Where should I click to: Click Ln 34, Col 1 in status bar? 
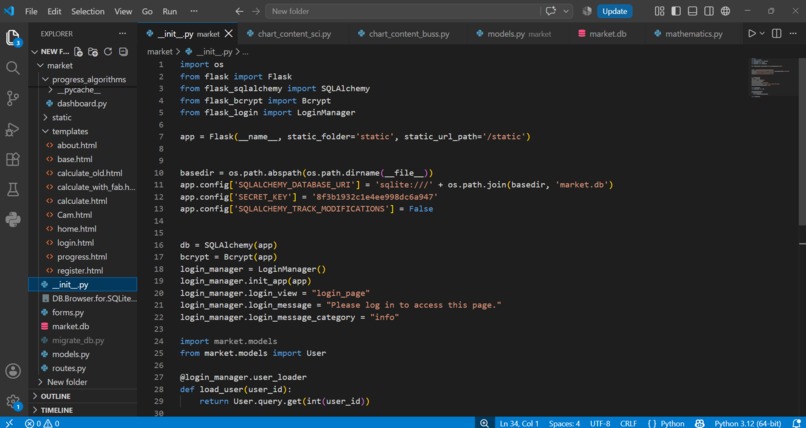click(x=519, y=423)
